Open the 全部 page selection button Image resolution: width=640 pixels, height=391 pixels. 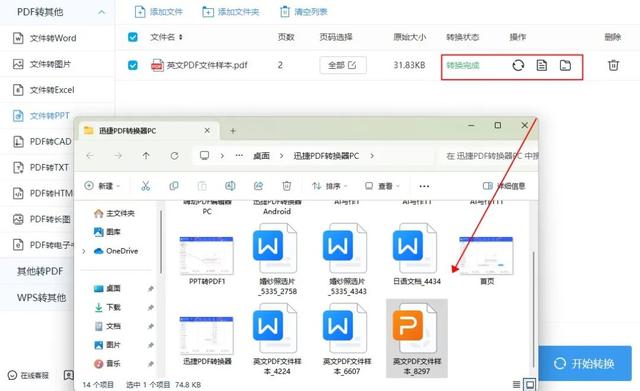(x=342, y=65)
